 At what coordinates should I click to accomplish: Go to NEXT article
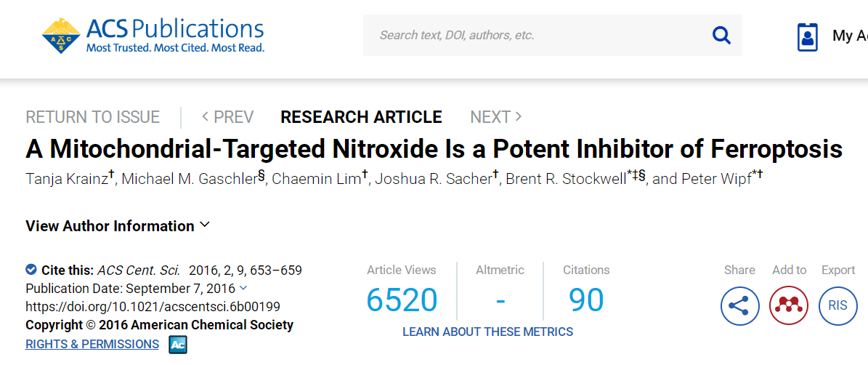[x=496, y=117]
